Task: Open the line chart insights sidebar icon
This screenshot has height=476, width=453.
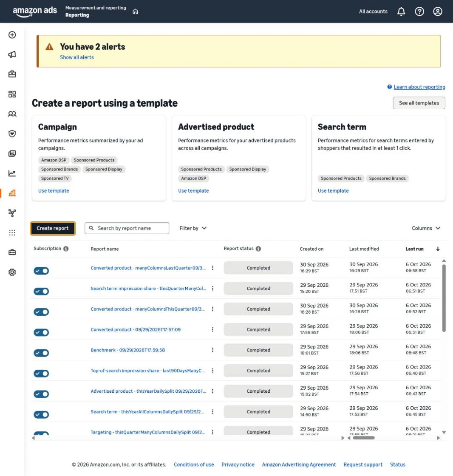Action: 12,173
